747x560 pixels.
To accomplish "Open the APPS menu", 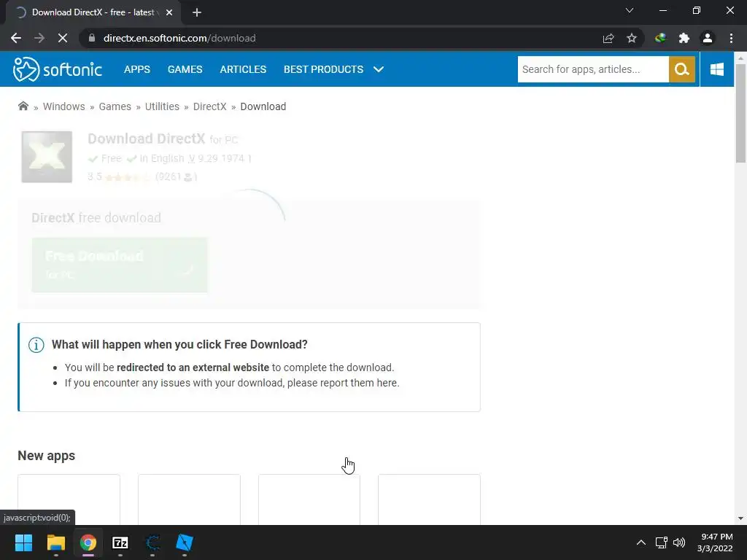I will [x=136, y=69].
